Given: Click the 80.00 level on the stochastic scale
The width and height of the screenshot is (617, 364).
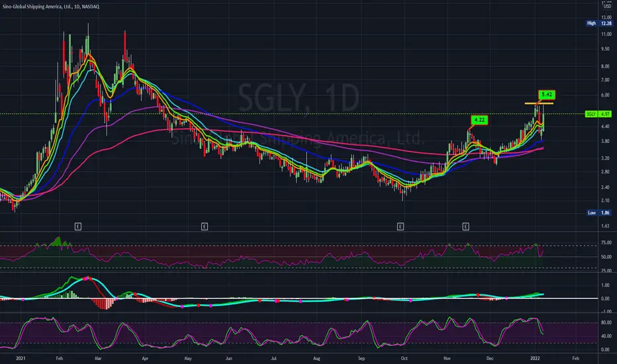Looking at the screenshot, I should [606, 323].
